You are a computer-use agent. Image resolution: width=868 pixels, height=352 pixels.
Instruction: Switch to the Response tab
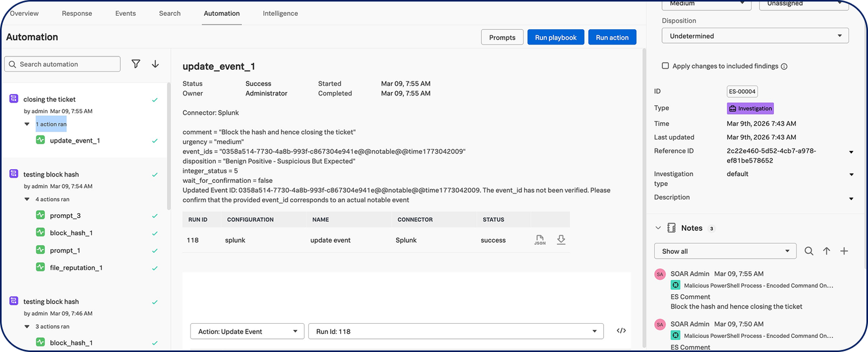pyautogui.click(x=77, y=14)
